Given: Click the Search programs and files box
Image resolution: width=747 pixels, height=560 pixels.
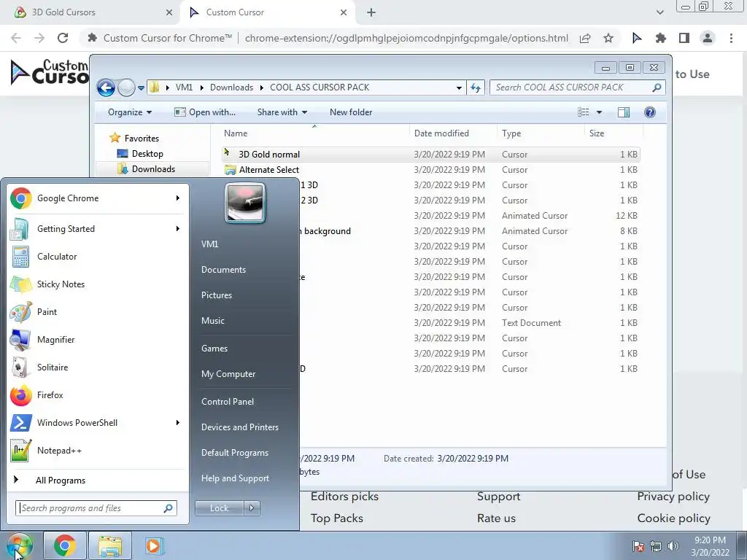Looking at the screenshot, I should click(96, 508).
